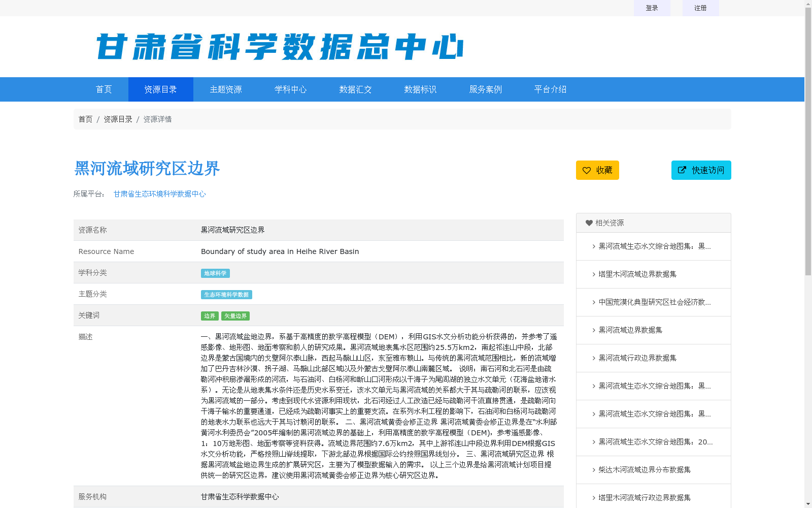
Task: Click chevron before 黑河流域边界数据集
Action: click(x=594, y=330)
